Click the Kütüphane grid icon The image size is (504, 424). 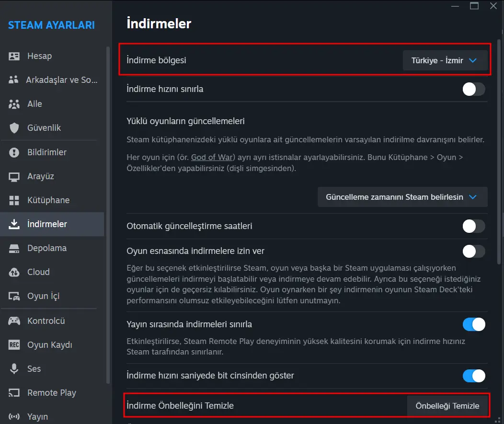[14, 200]
